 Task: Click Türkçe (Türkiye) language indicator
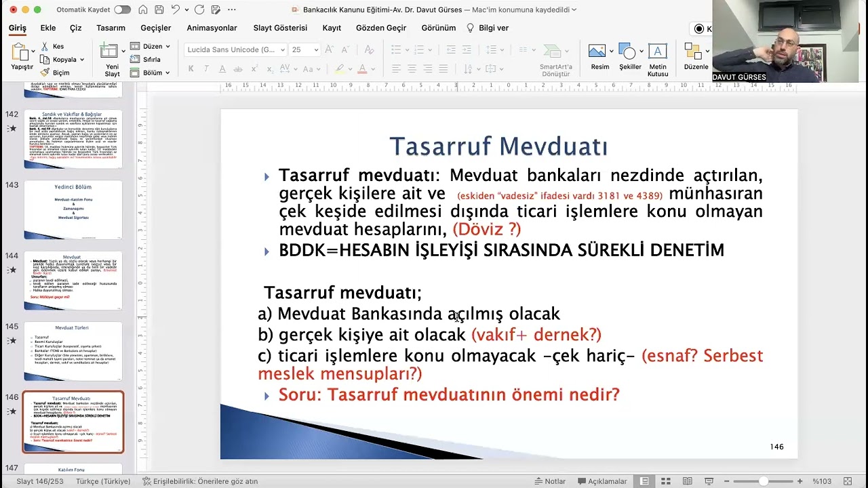click(x=103, y=481)
